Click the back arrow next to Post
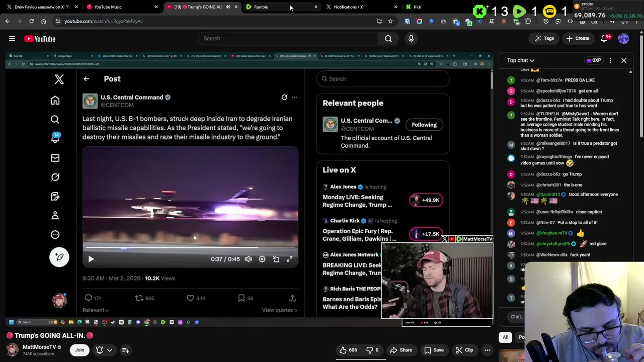Viewport: 644px width, 362px height. tap(87, 79)
